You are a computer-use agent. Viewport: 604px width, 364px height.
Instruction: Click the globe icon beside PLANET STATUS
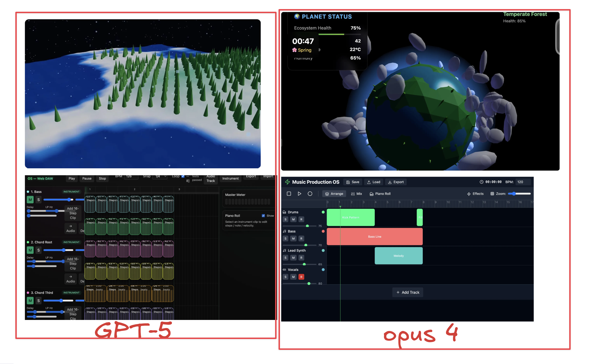tap(297, 16)
